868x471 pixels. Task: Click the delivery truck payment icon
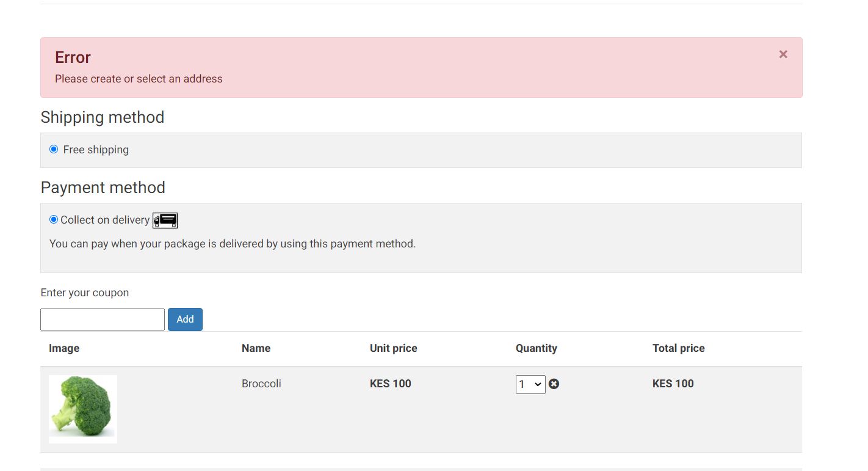(x=165, y=220)
